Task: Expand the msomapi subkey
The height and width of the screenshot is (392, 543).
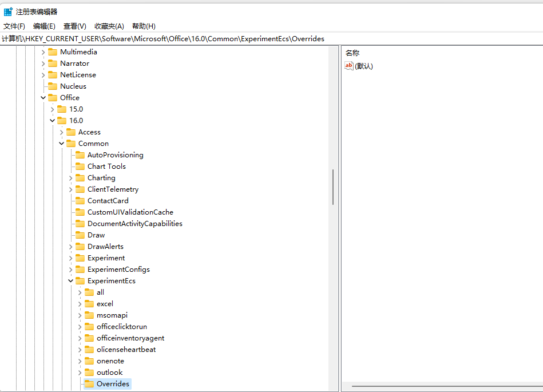Action: [x=80, y=315]
